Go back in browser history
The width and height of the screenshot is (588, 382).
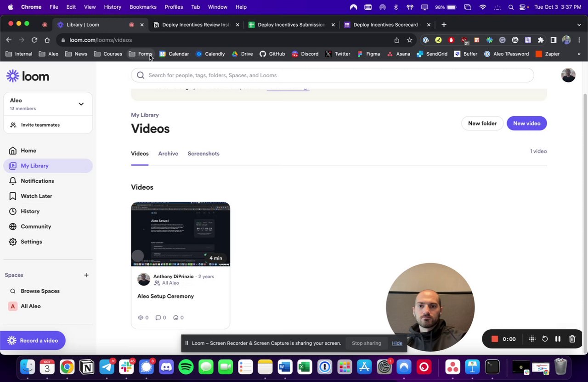pos(9,40)
